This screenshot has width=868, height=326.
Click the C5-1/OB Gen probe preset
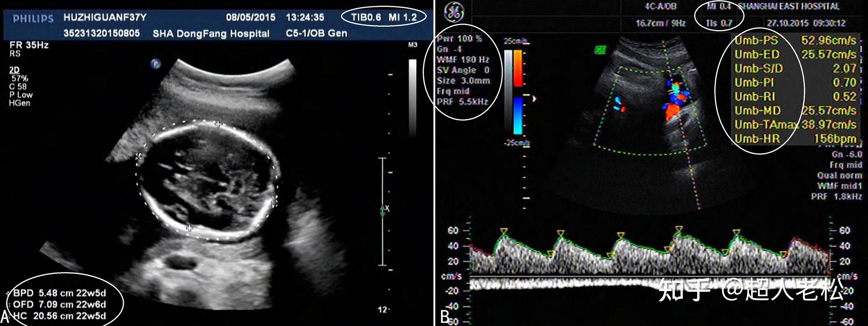[316, 33]
